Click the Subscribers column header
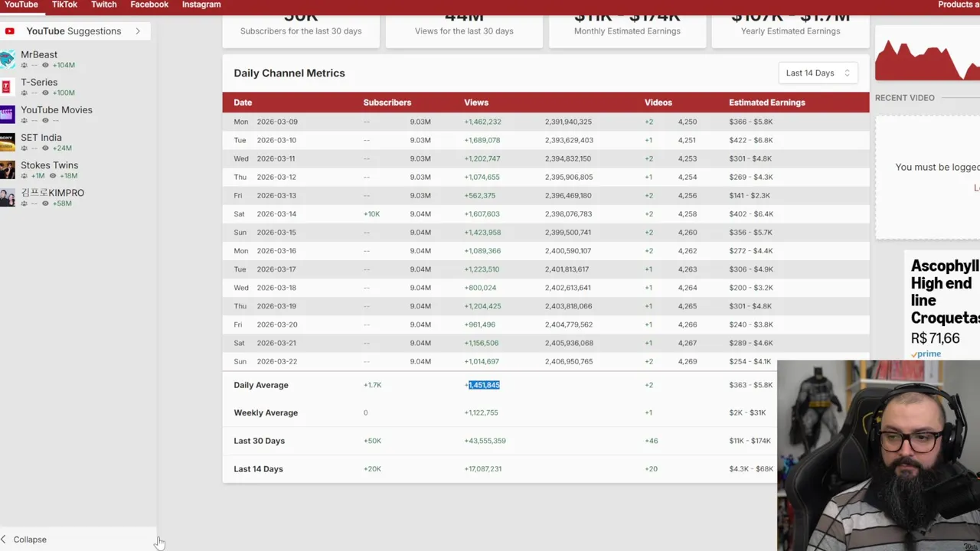Screen dimensions: 980x551 point(387,103)
